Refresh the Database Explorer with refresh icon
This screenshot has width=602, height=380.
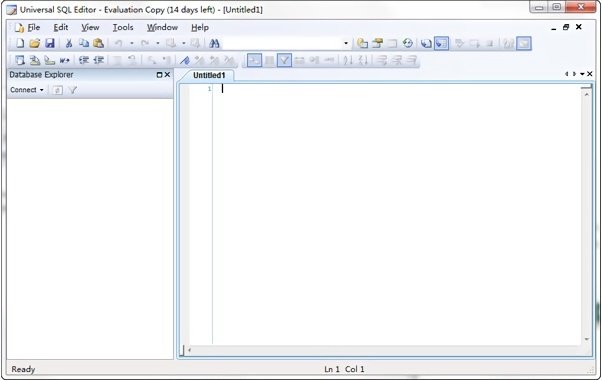tap(58, 90)
